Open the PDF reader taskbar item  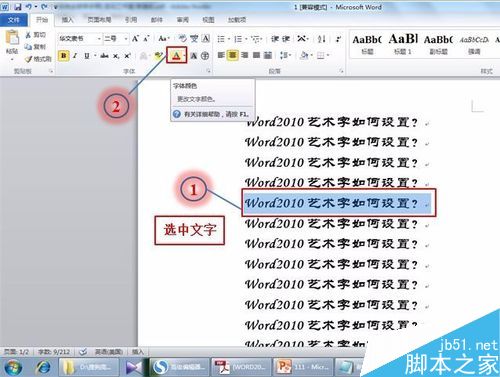[x=241, y=367]
